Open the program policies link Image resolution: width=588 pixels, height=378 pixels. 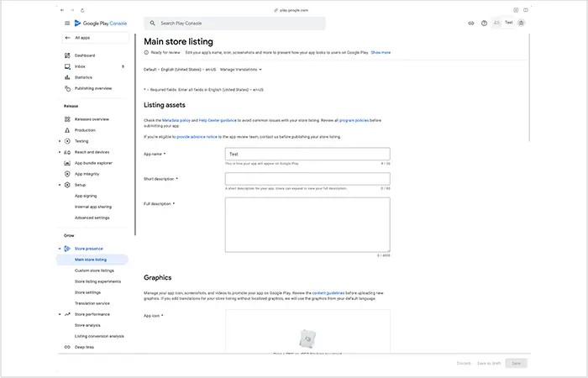[354, 120]
